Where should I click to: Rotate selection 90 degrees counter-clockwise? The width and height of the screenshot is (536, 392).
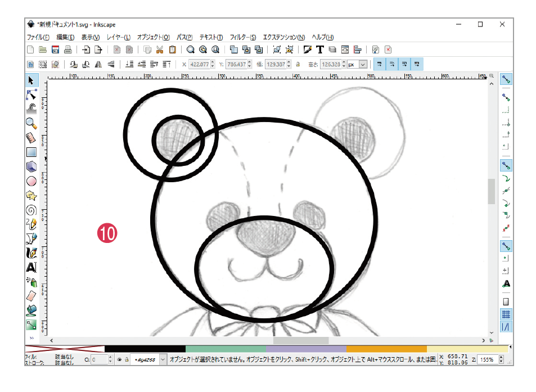pyautogui.click(x=73, y=64)
